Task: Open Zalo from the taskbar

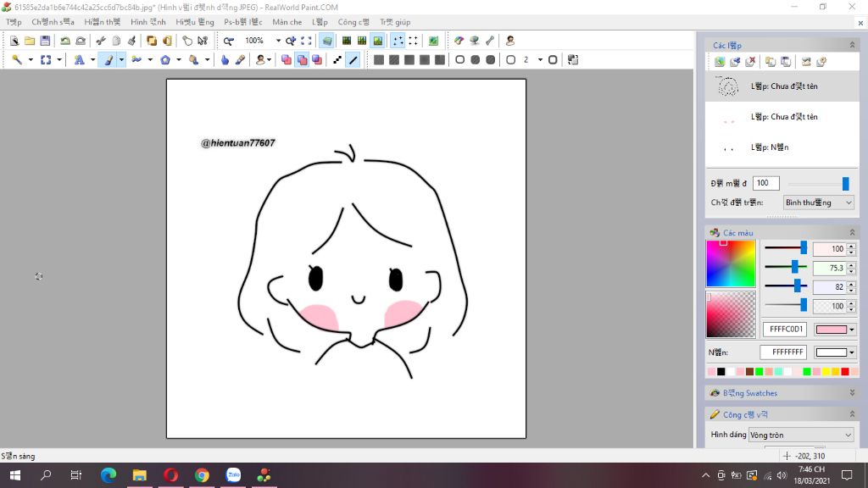Action: pyautogui.click(x=233, y=475)
